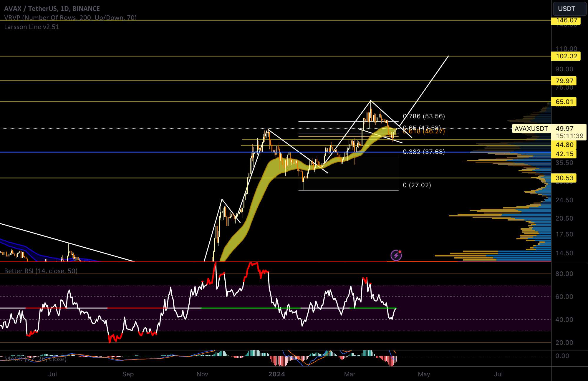Click the Jul 2024 label on time axis
The image size is (588, 381).
pyautogui.click(x=498, y=374)
